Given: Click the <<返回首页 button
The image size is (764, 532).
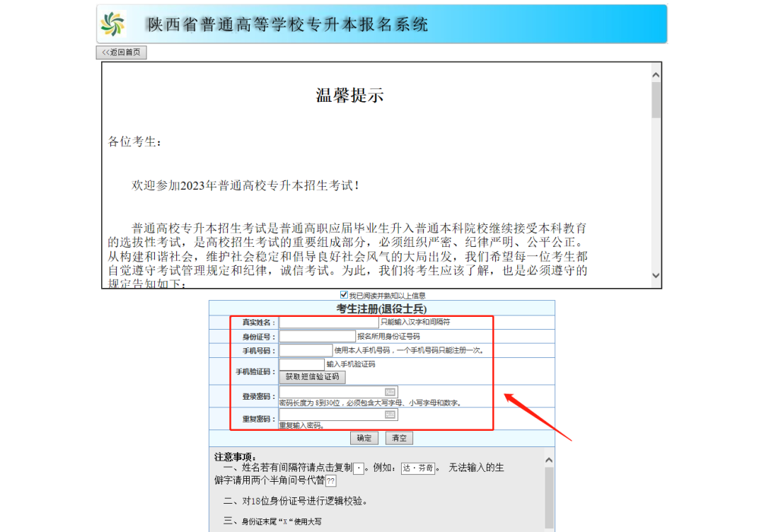Looking at the screenshot, I should pos(122,52).
